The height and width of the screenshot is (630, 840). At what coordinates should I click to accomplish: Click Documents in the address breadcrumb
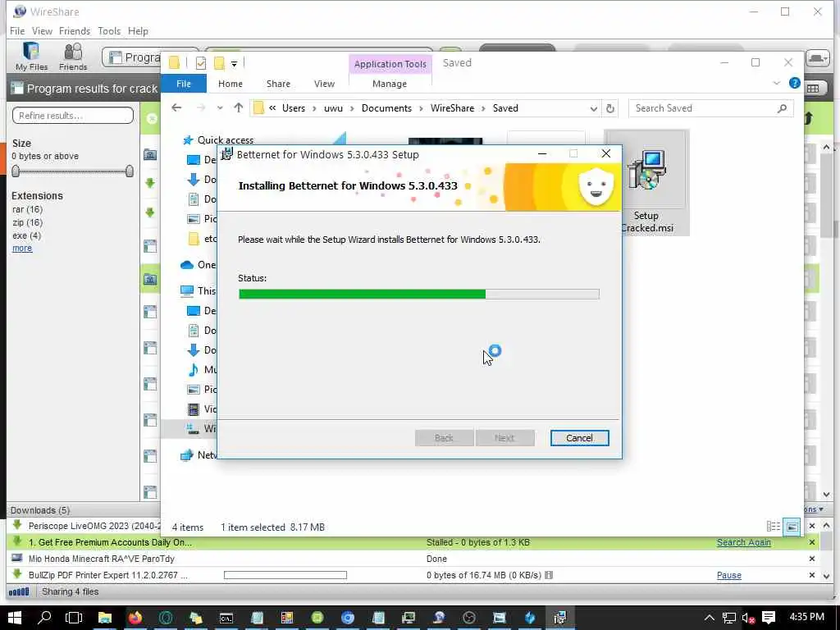386,108
